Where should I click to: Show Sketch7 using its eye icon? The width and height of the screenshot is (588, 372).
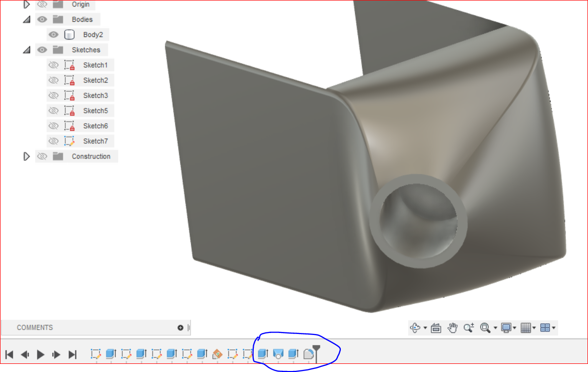(x=54, y=141)
